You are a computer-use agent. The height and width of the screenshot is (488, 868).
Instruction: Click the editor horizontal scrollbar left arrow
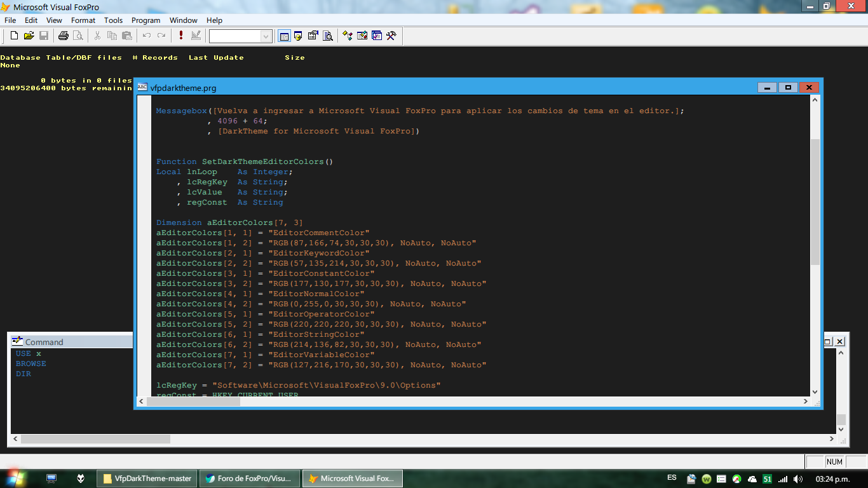142,402
